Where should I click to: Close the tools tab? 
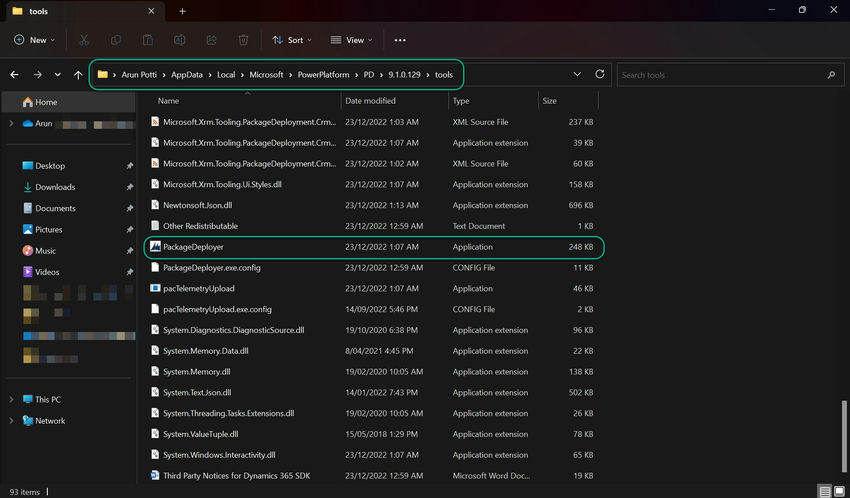click(x=151, y=11)
